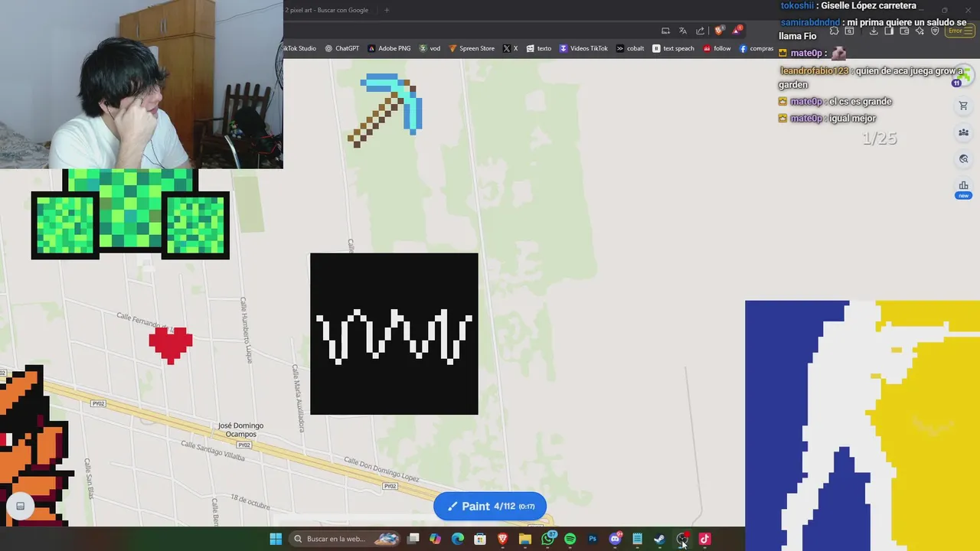980x551 pixels.
Task: Click chat username samirabdndnd
Action: click(x=810, y=22)
